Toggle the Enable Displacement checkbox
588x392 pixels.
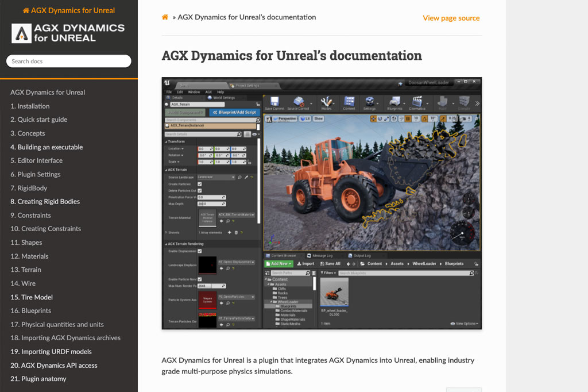point(199,251)
